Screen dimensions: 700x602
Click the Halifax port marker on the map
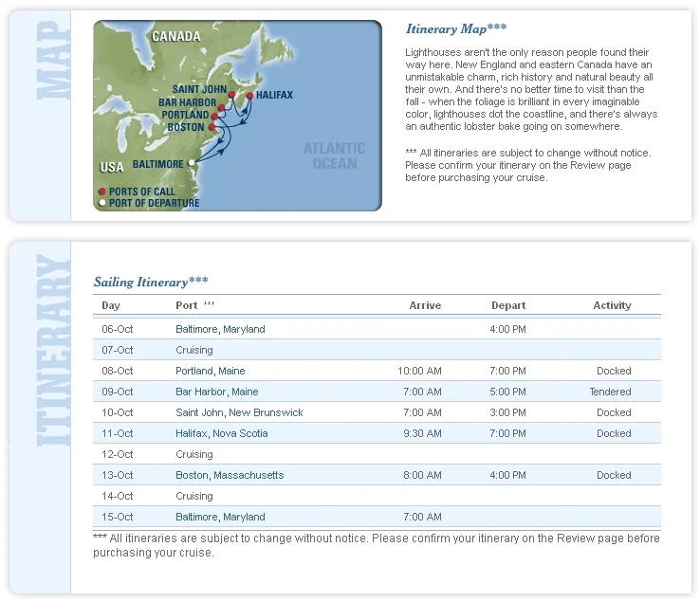[249, 96]
